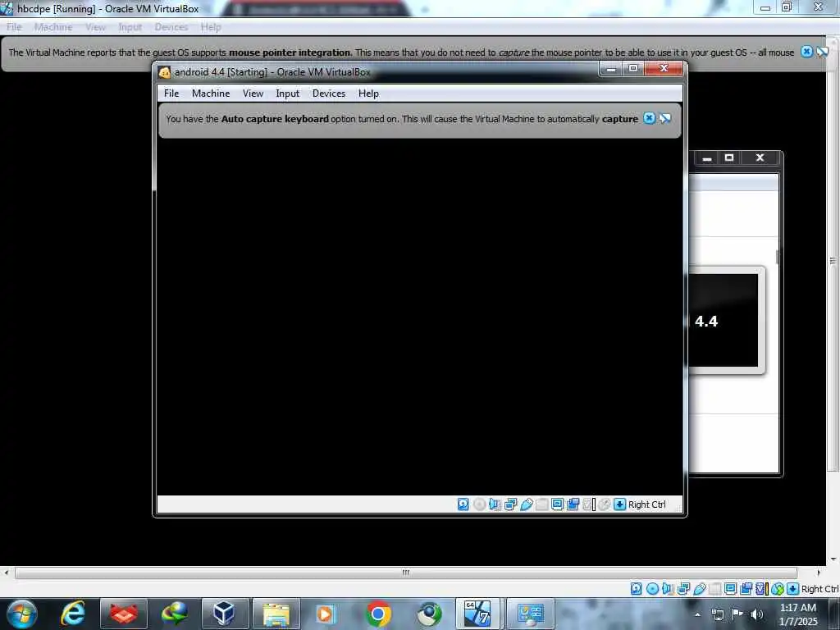The width and height of the screenshot is (840, 630).
Task: Open Devices menu in android 4.4 window
Action: (329, 94)
